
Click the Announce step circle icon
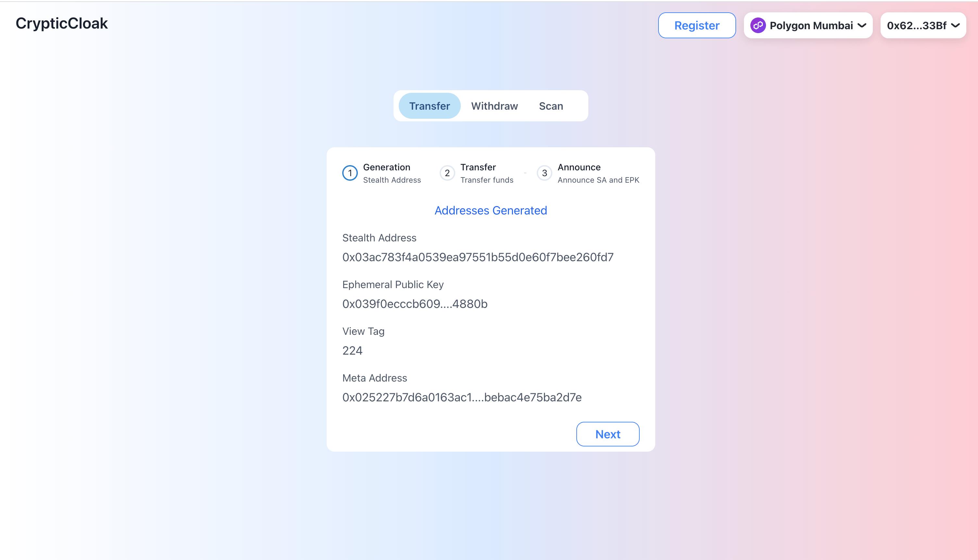[544, 173]
